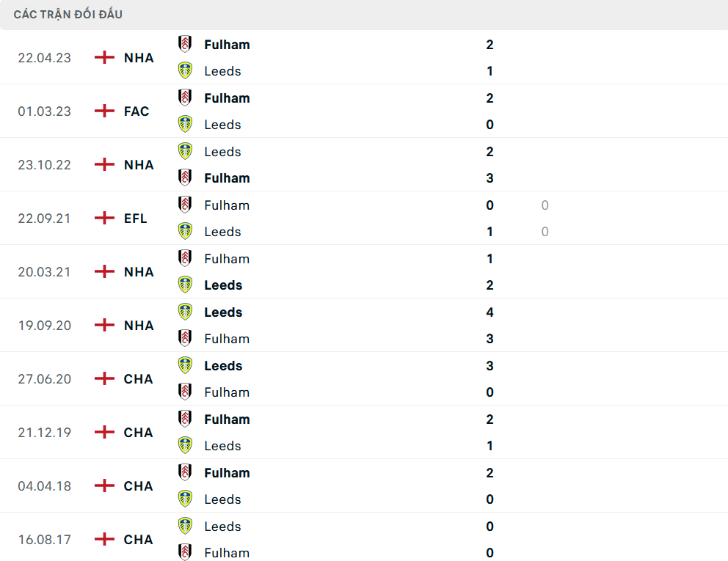Click half-time score 0 for Fulham EFL
The height and width of the screenshot is (561, 728).
click(545, 205)
